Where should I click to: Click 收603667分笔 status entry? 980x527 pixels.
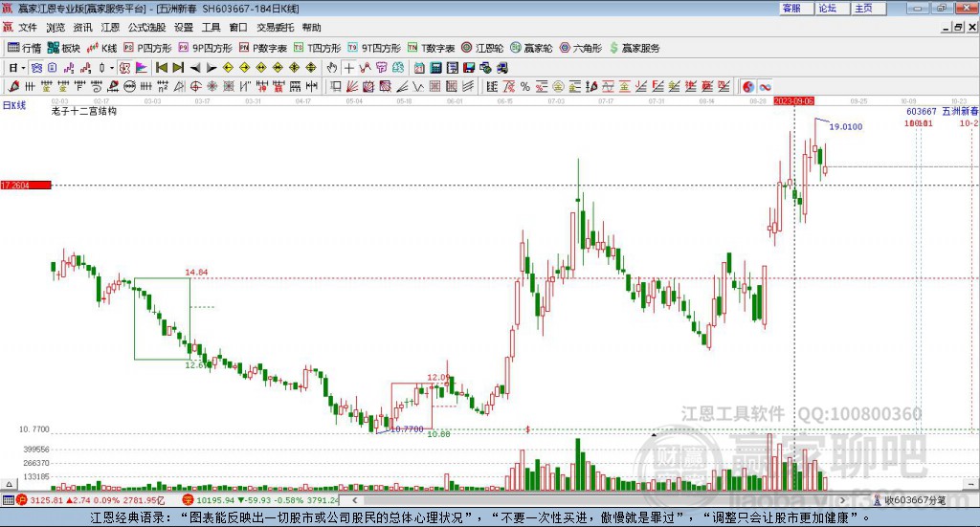909,500
